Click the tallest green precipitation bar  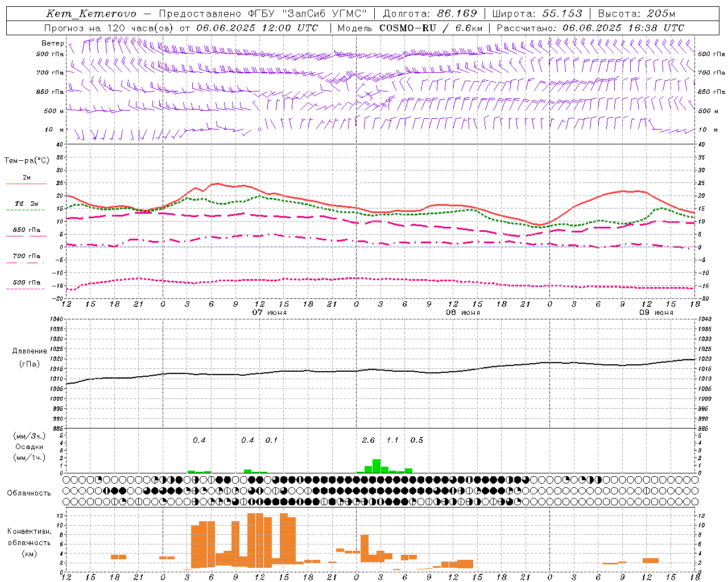(377, 466)
